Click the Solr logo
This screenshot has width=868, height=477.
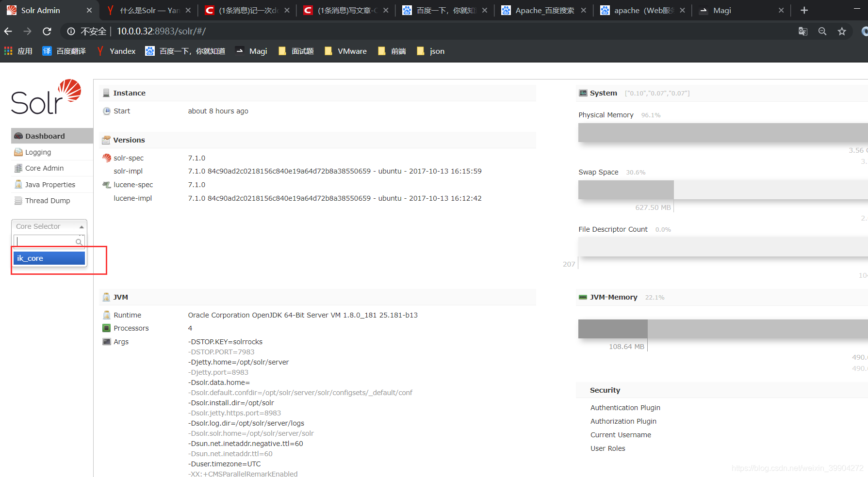pyautogui.click(x=46, y=97)
